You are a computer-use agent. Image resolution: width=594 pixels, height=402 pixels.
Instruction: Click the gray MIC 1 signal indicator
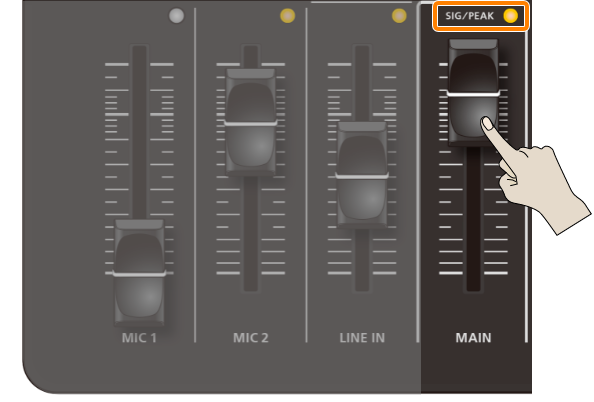(177, 16)
